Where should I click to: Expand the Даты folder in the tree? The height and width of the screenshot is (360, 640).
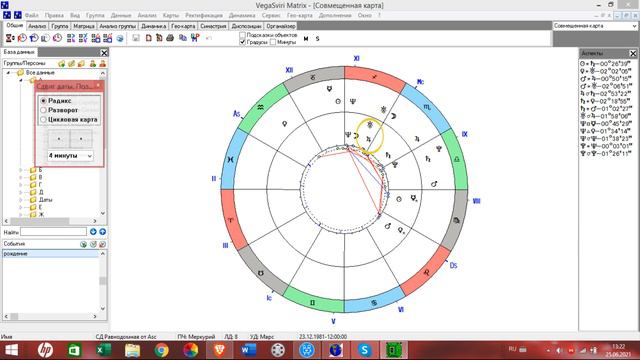[21, 200]
